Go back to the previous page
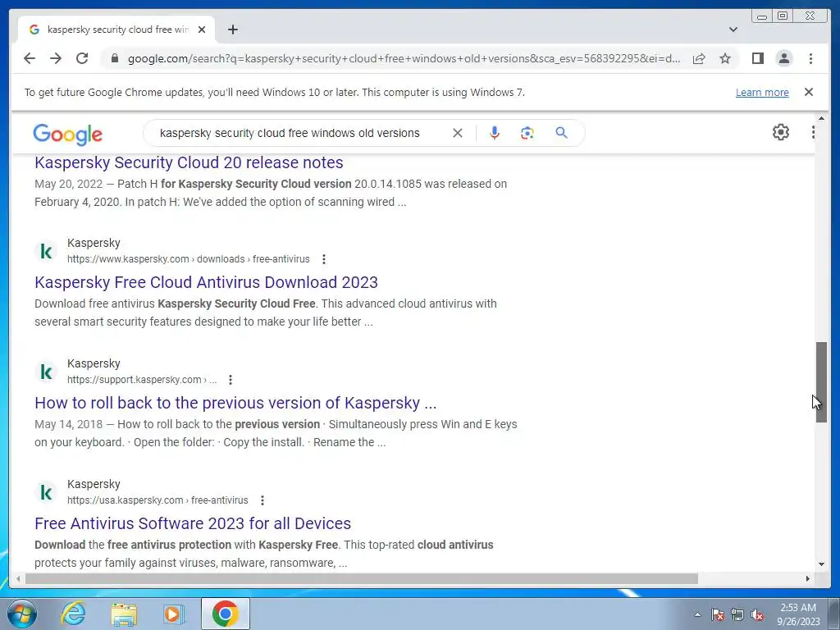Viewport: 840px width, 630px height. 30,58
